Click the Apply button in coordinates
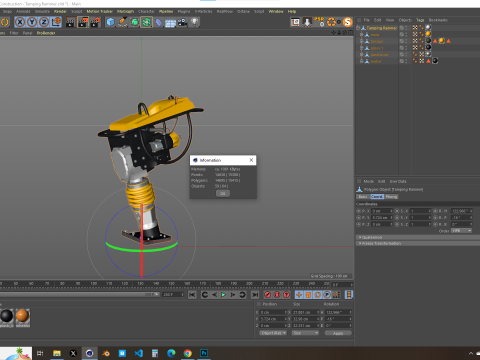This screenshot has height=360, width=480. coord(338,333)
